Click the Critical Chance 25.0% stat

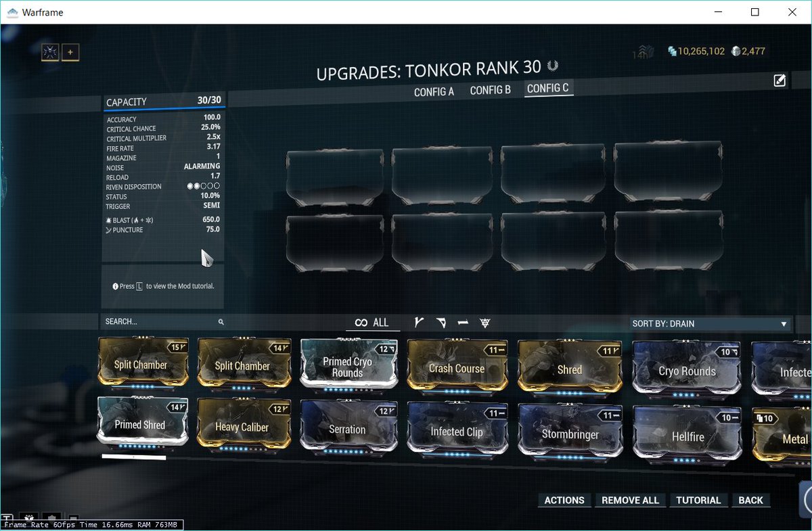click(x=163, y=128)
